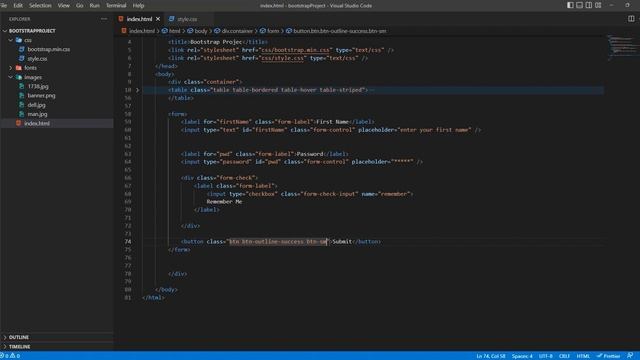Change CRLF end of line sequence

pyautogui.click(x=564, y=356)
